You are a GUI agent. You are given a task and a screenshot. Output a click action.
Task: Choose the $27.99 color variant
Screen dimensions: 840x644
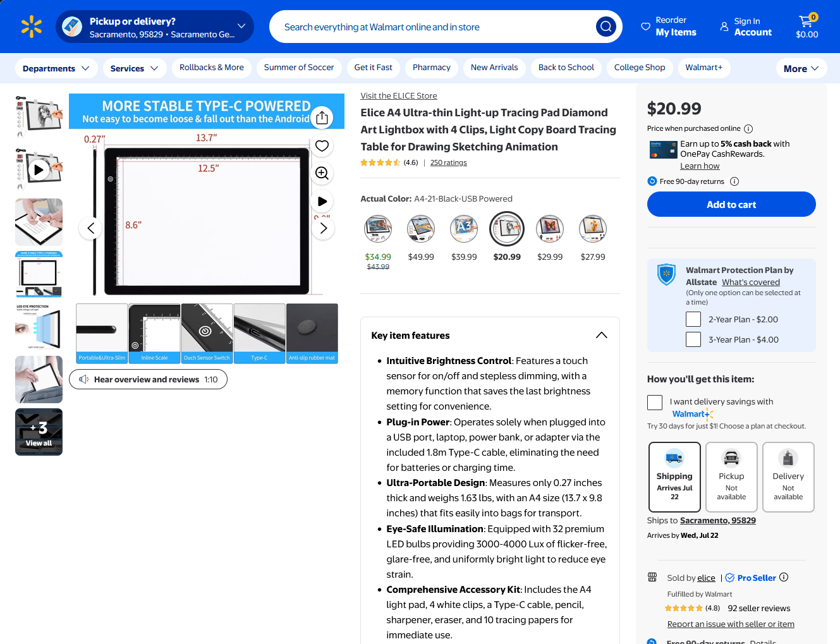[x=593, y=229]
